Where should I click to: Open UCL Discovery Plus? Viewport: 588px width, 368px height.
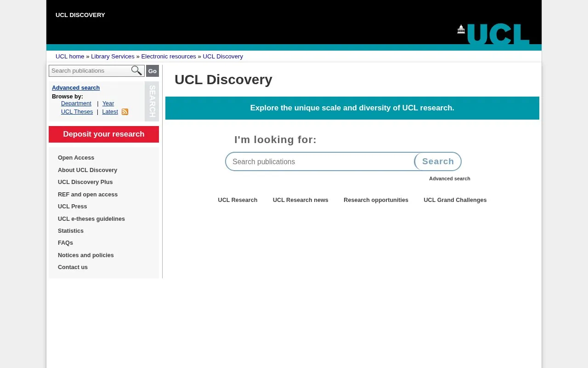click(85, 182)
